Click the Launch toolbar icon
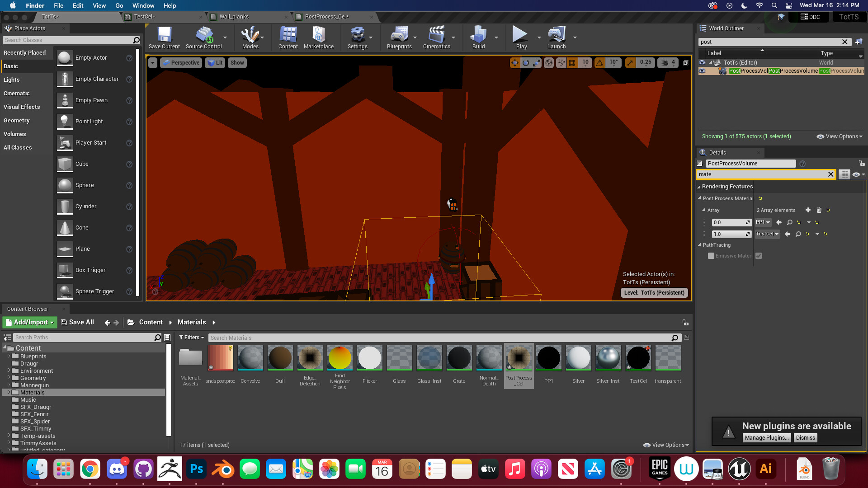868x488 pixels. click(x=556, y=38)
